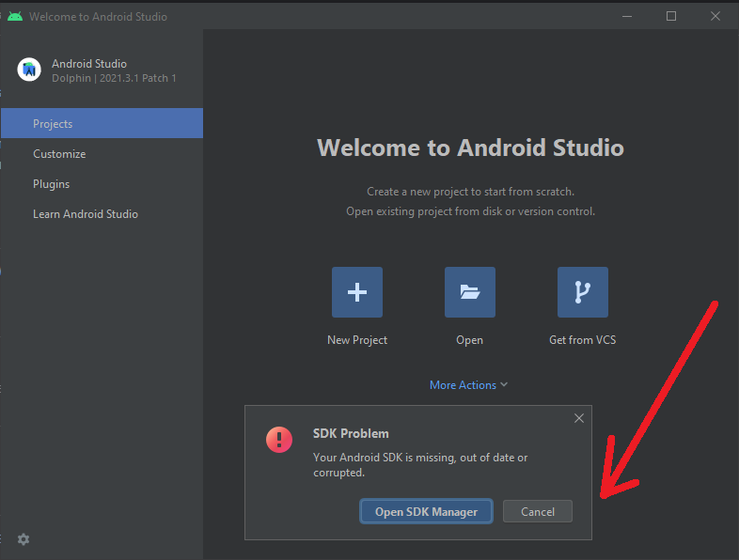This screenshot has width=739, height=560.
Task: Click the New Project plus icon
Action: pyautogui.click(x=356, y=292)
